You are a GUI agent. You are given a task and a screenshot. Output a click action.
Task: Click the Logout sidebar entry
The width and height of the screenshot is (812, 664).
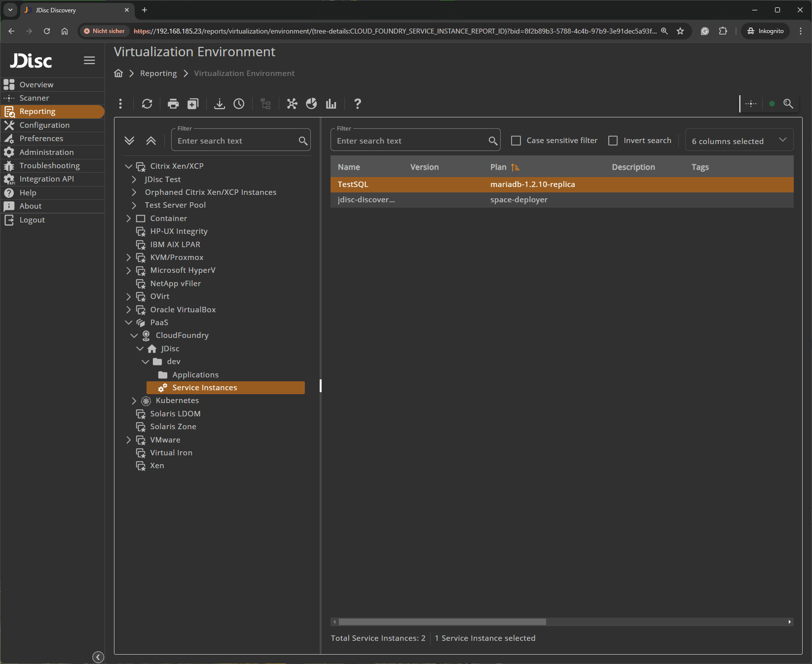32,220
